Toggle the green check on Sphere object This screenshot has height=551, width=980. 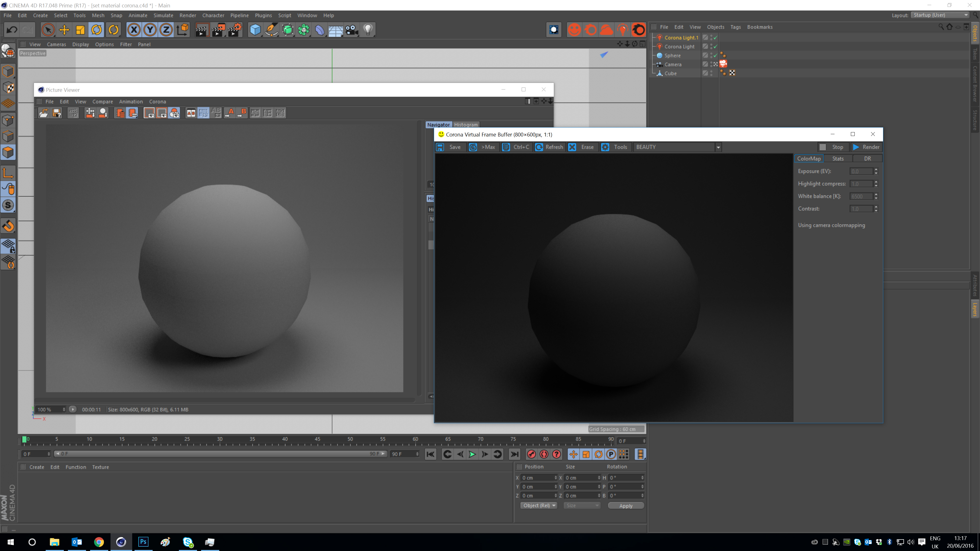[716, 56]
